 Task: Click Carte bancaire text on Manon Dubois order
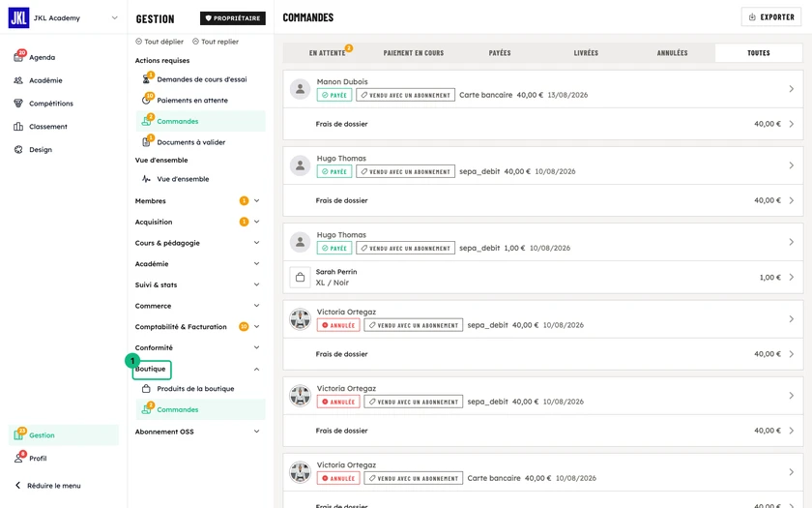coord(485,95)
